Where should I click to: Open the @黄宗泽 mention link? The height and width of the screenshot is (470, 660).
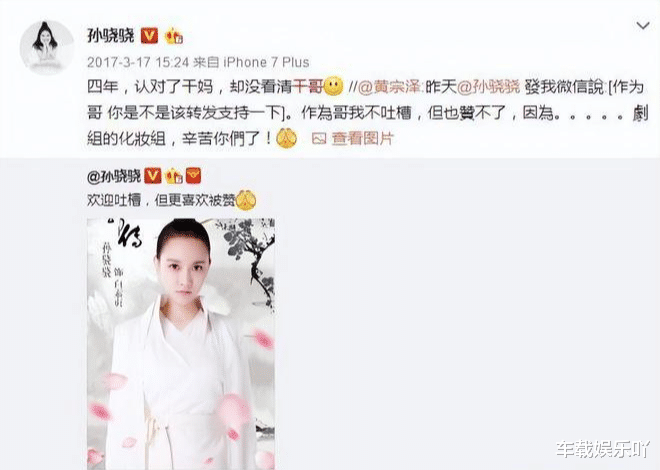click(389, 88)
